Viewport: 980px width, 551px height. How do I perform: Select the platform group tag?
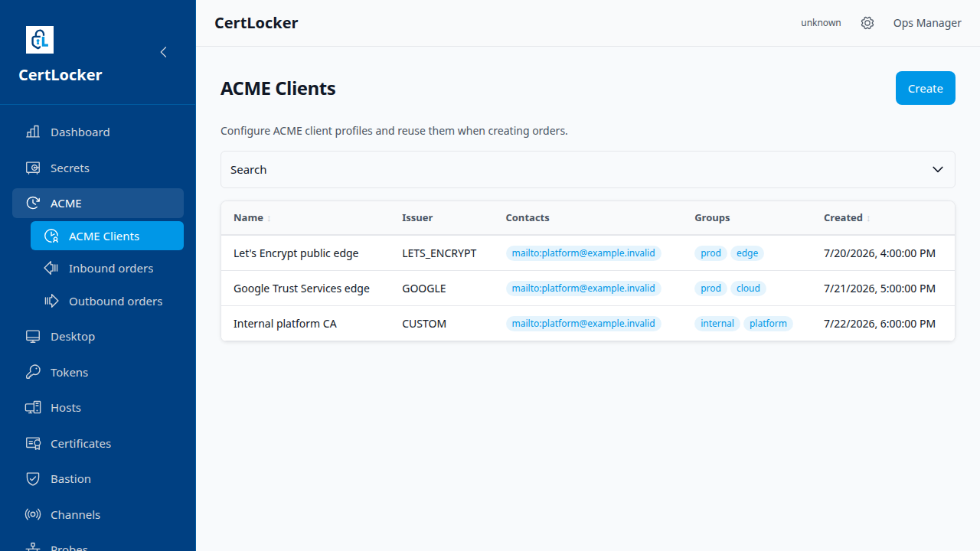[x=768, y=324]
